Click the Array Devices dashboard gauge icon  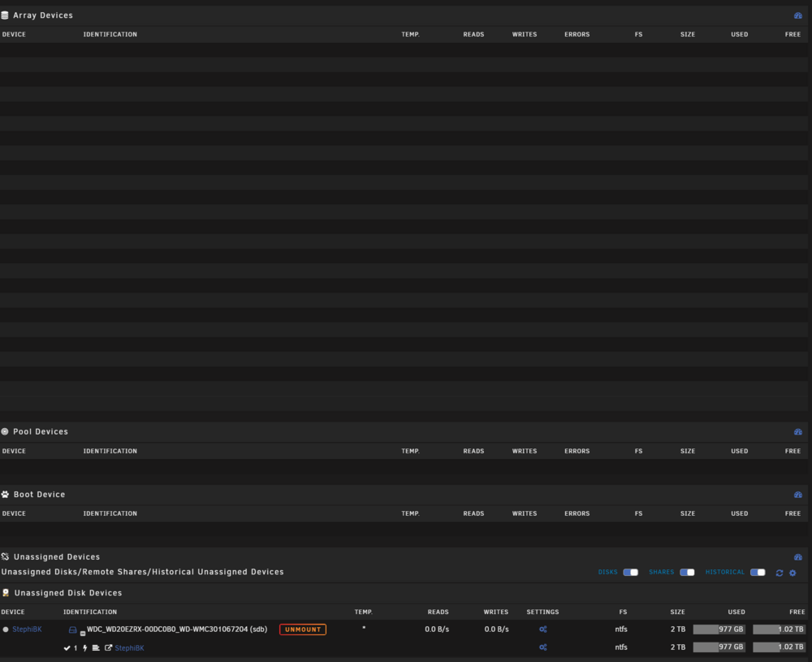coord(798,15)
